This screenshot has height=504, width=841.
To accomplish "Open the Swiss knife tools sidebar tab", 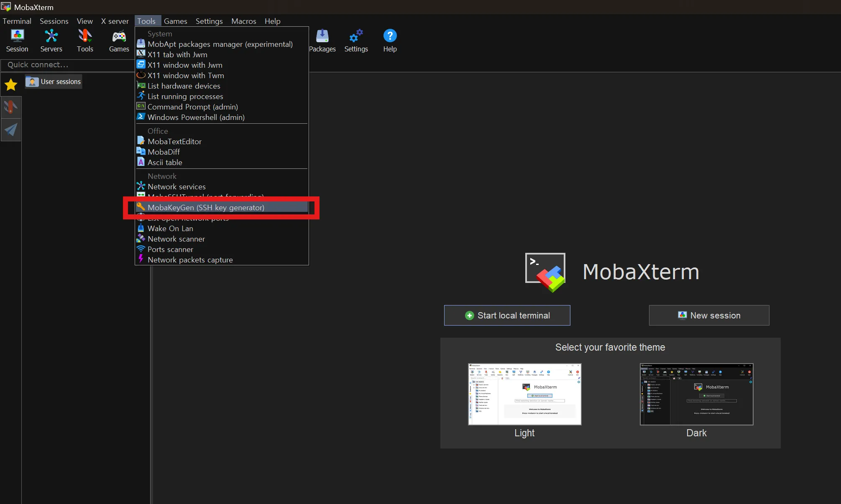I will click(x=11, y=107).
